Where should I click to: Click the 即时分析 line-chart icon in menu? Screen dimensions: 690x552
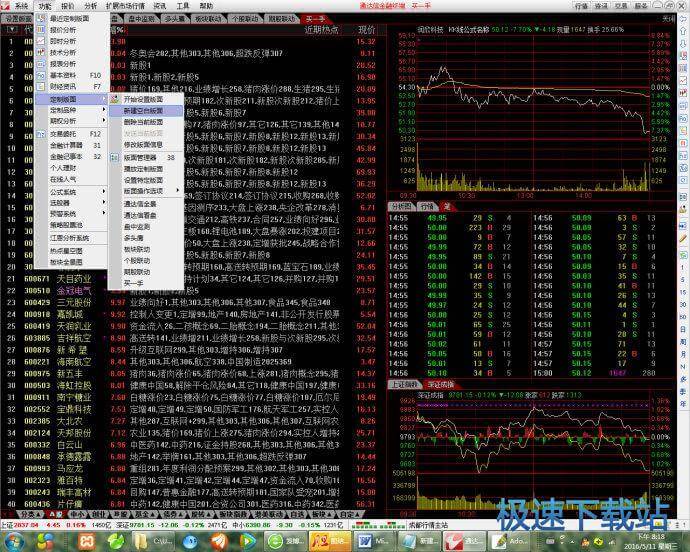click(40, 41)
